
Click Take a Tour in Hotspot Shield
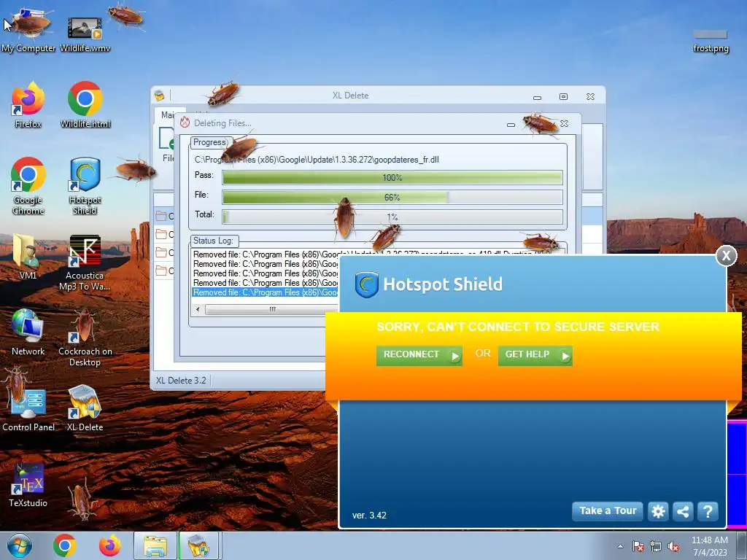point(608,511)
